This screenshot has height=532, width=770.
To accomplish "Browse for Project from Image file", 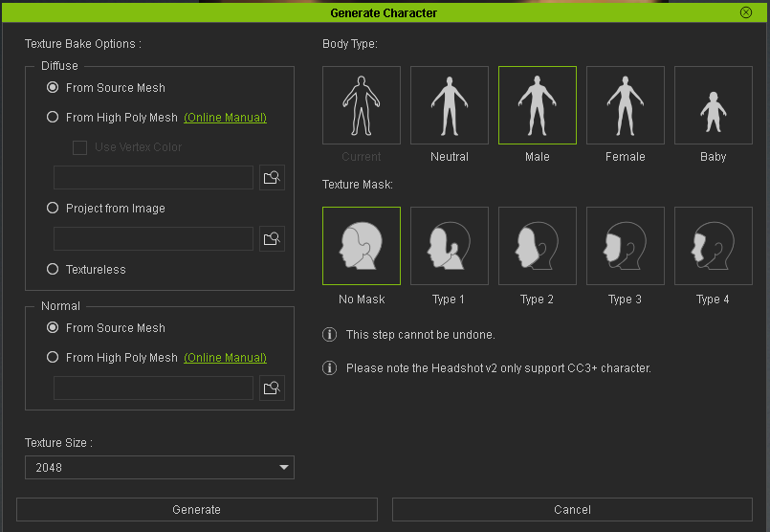I will [x=272, y=239].
